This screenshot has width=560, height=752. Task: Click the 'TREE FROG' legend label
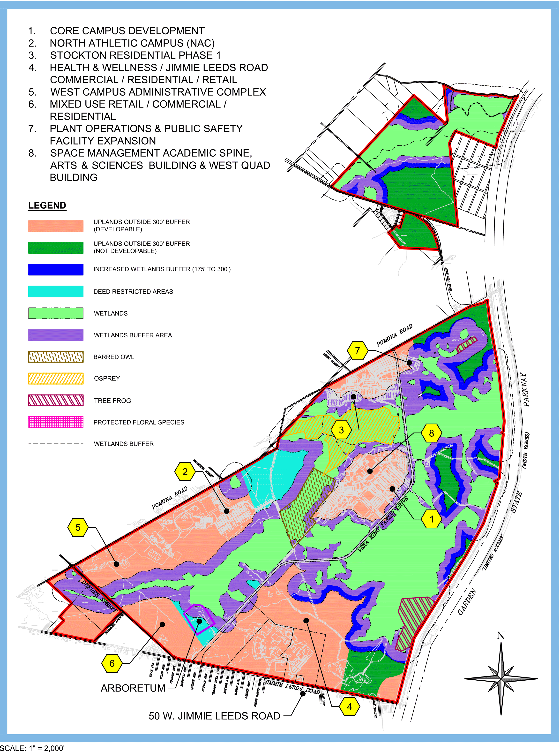tap(112, 401)
